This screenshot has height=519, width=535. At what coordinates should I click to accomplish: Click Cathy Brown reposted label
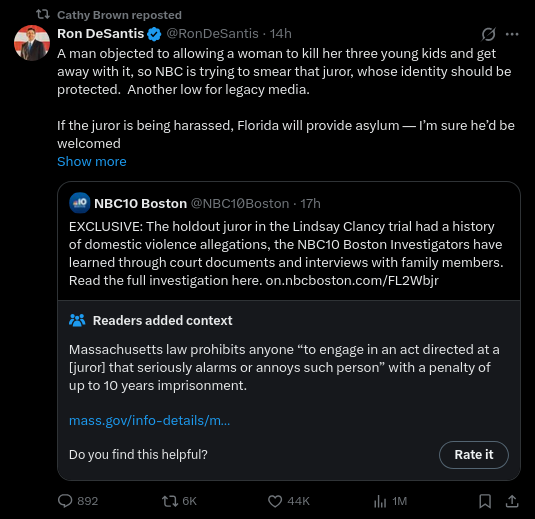[119, 15]
